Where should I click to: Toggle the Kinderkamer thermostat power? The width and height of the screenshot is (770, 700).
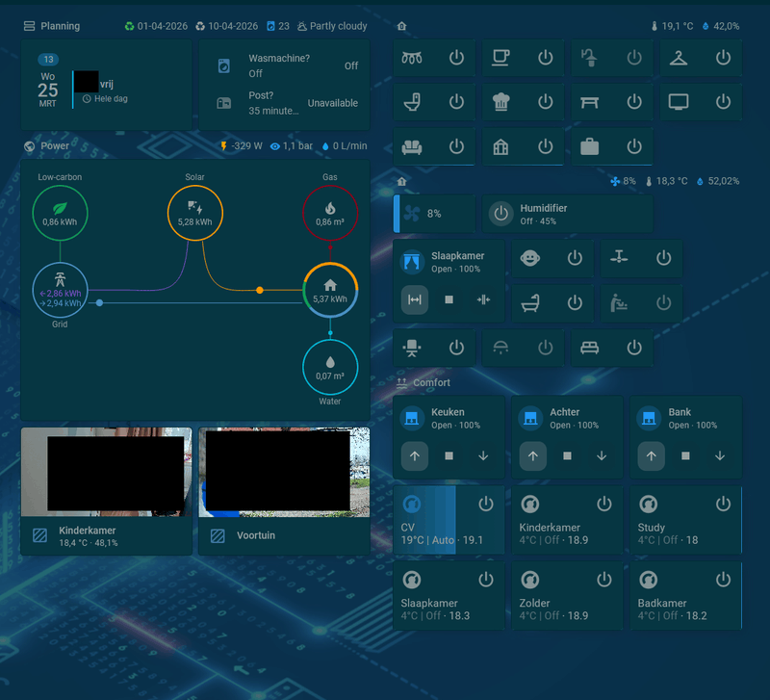pyautogui.click(x=604, y=504)
